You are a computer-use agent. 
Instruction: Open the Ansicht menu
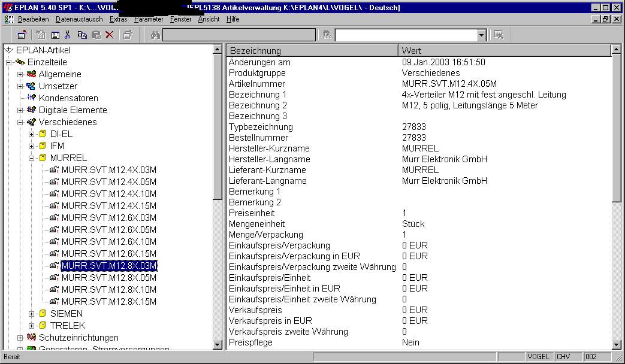pos(209,19)
